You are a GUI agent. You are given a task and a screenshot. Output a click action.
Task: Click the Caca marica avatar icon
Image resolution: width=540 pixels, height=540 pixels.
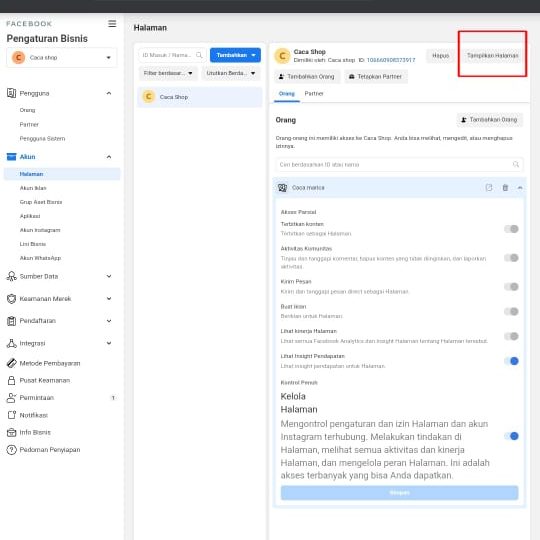[282, 187]
